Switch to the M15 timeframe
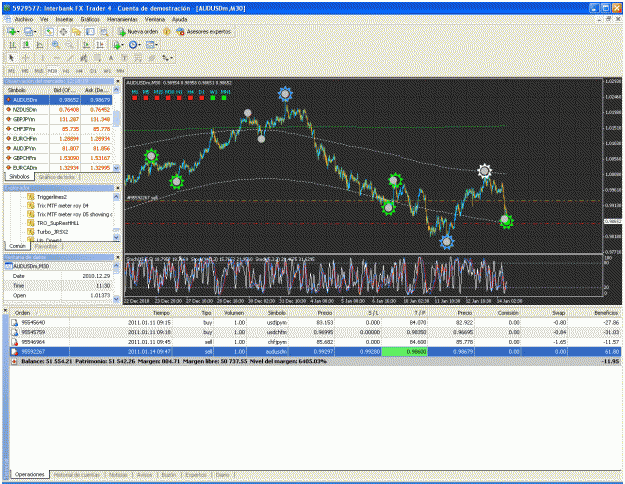Image resolution: width=625 pixels, height=484 pixels. pyautogui.click(x=38, y=71)
